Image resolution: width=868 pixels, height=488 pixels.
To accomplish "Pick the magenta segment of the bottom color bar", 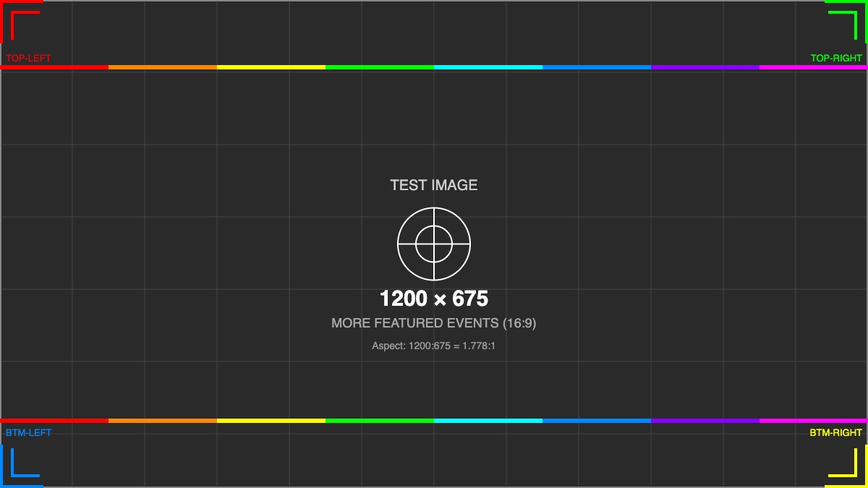I will [814, 420].
